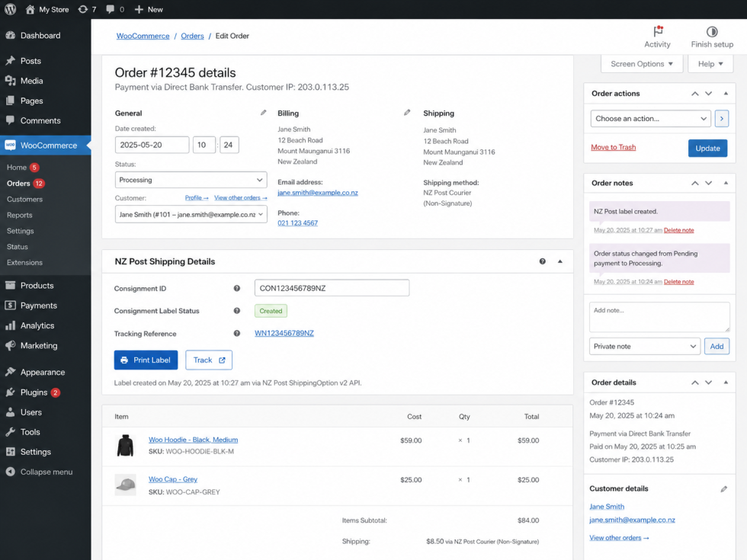Expand the Help tab
The image size is (747, 560).
click(x=710, y=64)
